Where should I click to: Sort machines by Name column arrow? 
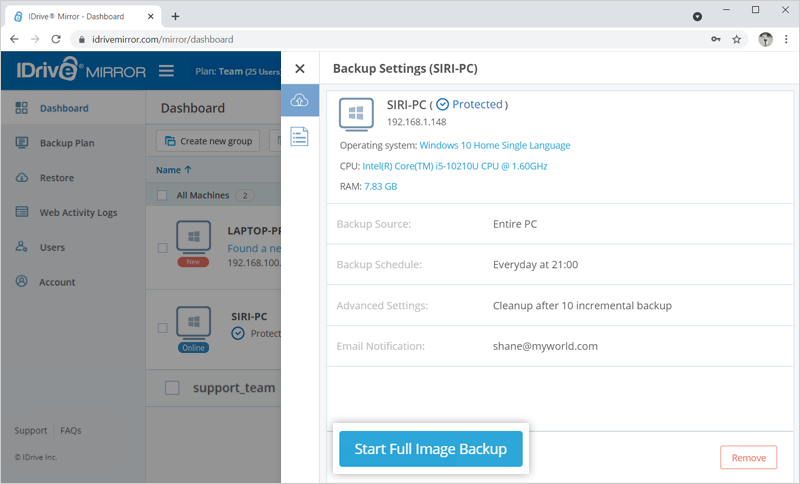(x=188, y=170)
